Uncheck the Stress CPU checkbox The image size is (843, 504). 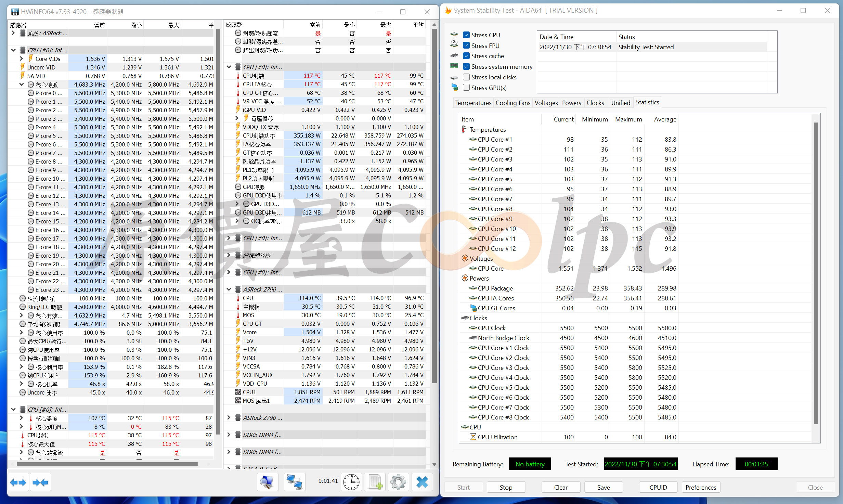click(466, 35)
